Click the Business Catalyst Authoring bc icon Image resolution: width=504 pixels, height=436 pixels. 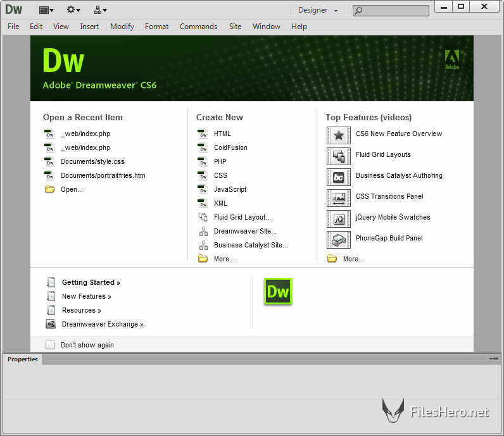coord(339,177)
